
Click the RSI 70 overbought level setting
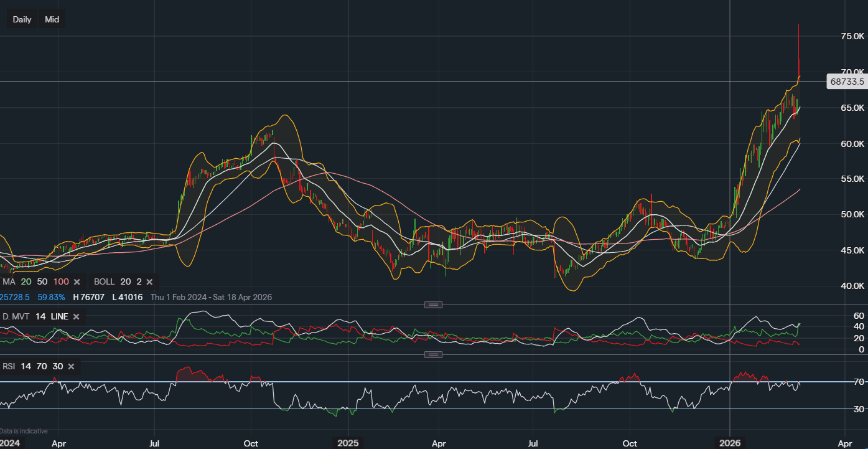[x=42, y=366]
